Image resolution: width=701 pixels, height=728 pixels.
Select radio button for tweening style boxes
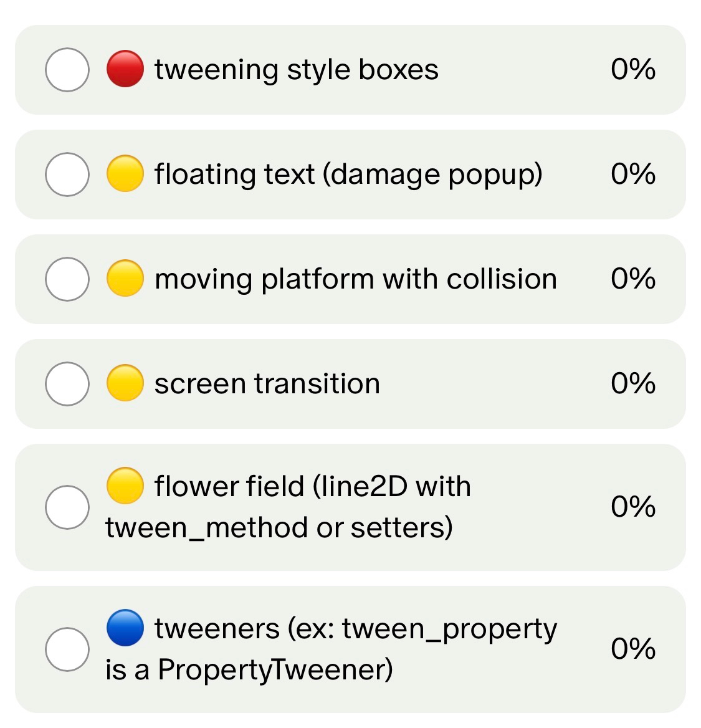[x=67, y=70]
